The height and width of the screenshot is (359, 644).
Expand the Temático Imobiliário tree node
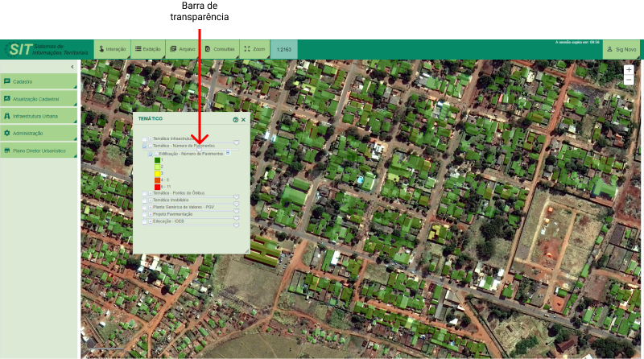(x=150, y=200)
